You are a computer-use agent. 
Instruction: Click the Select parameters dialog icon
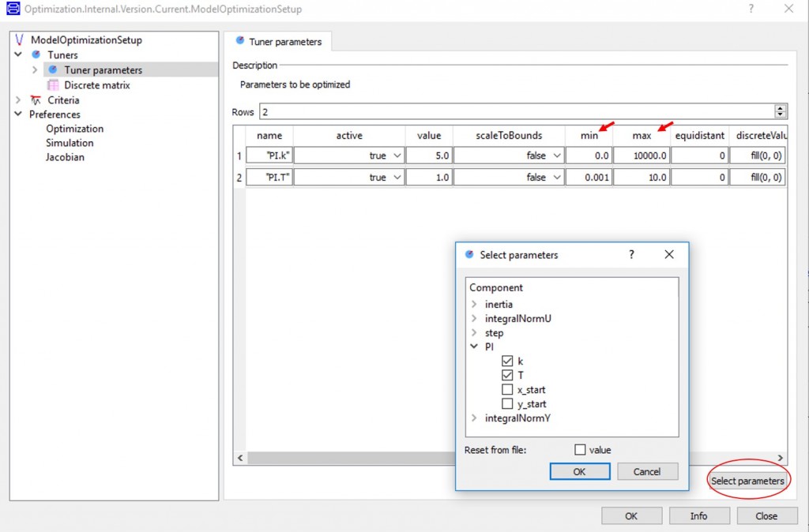click(x=469, y=255)
